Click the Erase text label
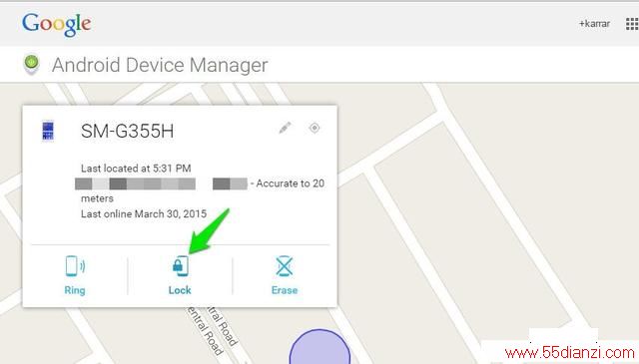The image size is (639, 364). 285,290
